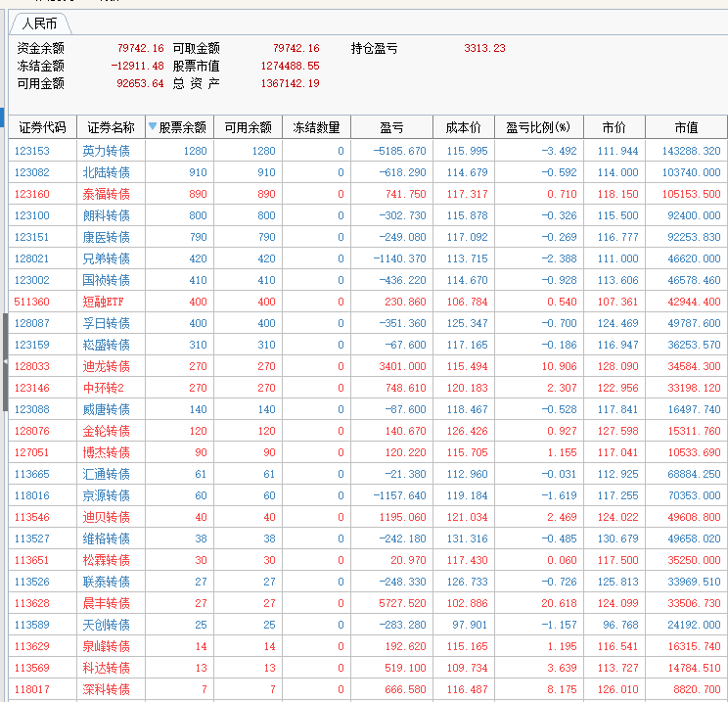This screenshot has width=728, height=702.
Task: Sort by the 盈亏比例(%) column header
Action: click(538, 127)
